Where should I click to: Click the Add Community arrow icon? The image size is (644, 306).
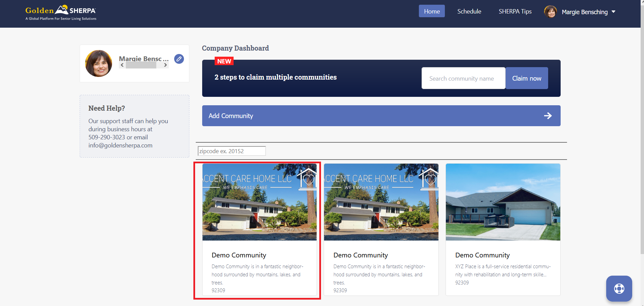click(x=548, y=116)
